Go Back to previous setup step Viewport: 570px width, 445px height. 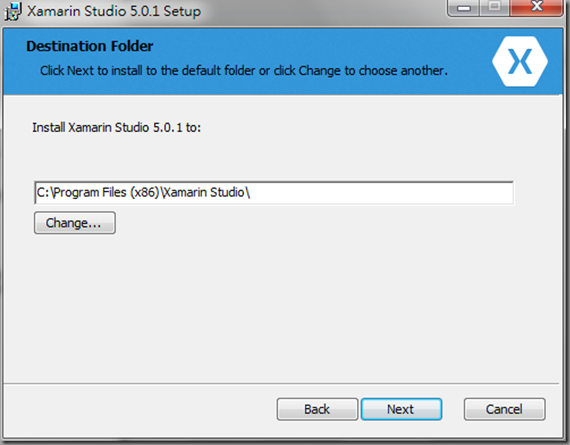[317, 409]
